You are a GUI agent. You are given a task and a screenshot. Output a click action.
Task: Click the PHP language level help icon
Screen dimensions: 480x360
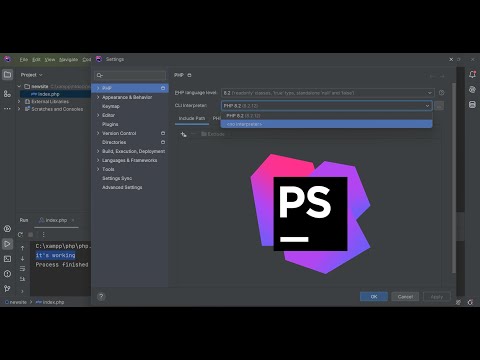point(442,93)
